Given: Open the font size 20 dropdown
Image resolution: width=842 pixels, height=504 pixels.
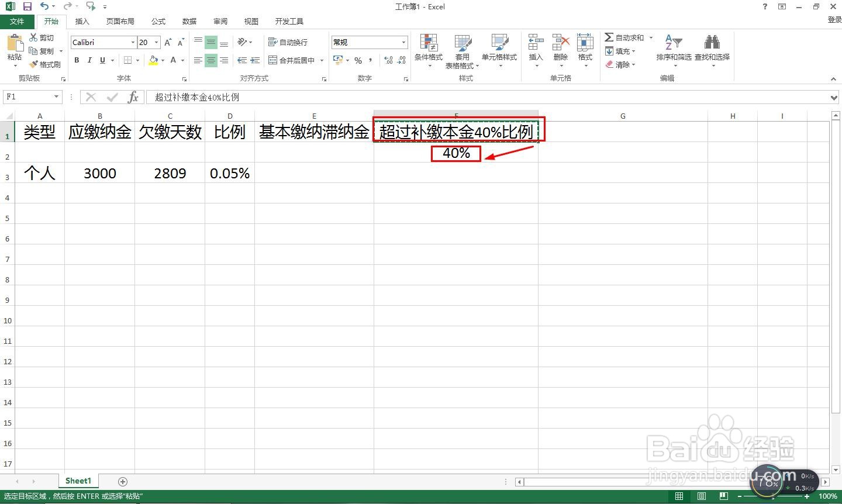Looking at the screenshot, I should pyautogui.click(x=156, y=42).
